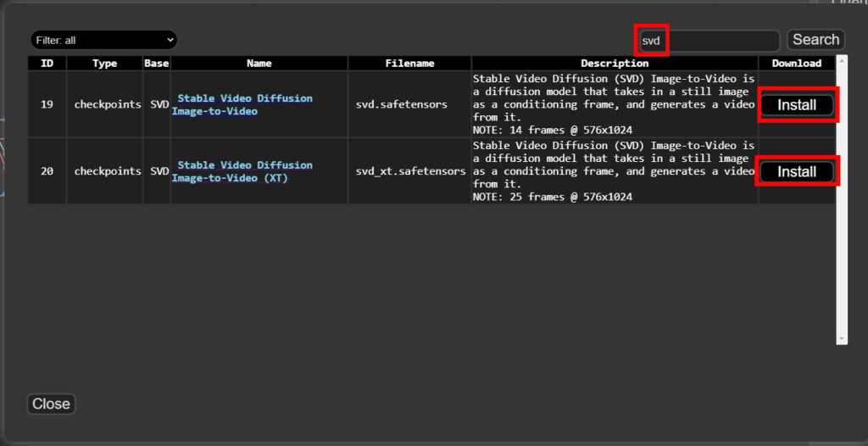
Task: Click the Description column header
Action: 615,63
